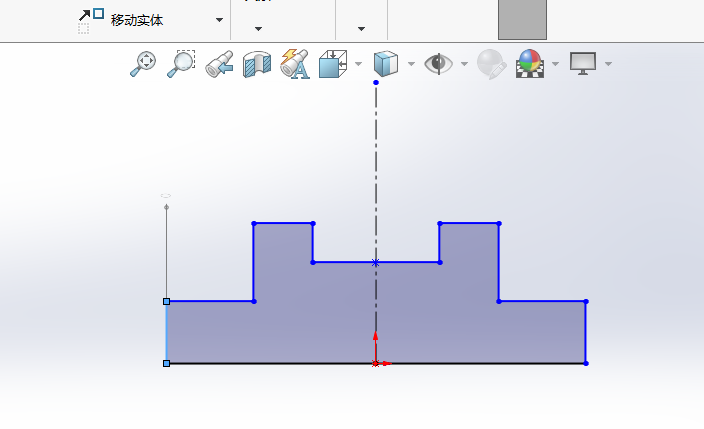Click the bottom-right corner point of the profile
Image resolution: width=704 pixels, height=429 pixels.
coord(586,363)
